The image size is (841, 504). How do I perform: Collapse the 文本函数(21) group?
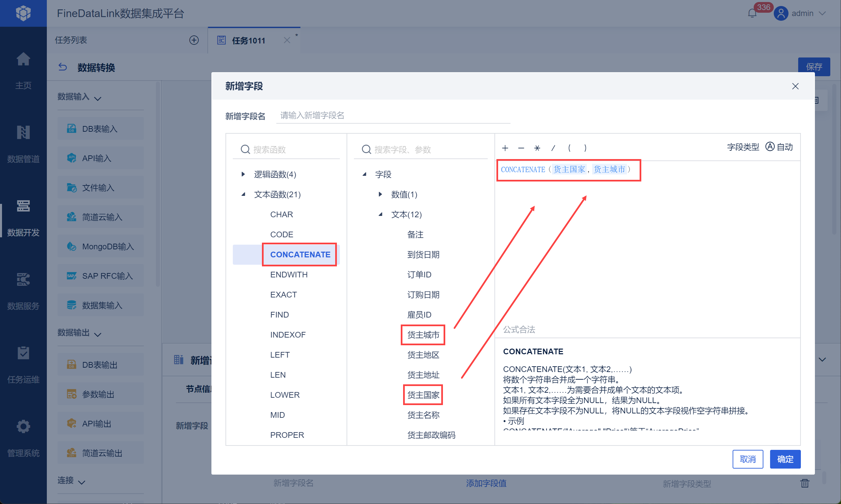pyautogui.click(x=243, y=194)
